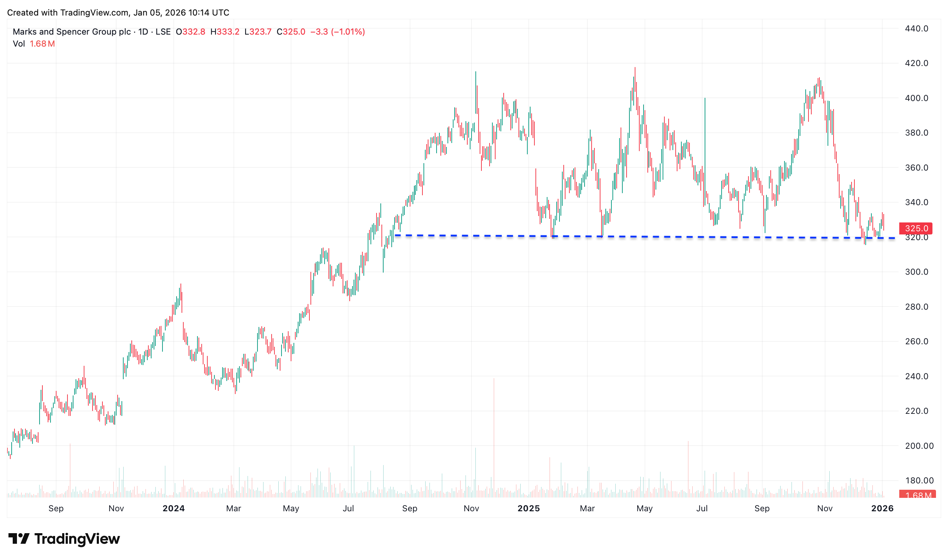Screen dimensions: 948x560
Task: Select the Marks and Spencer Group plc title
Action: tap(72, 32)
